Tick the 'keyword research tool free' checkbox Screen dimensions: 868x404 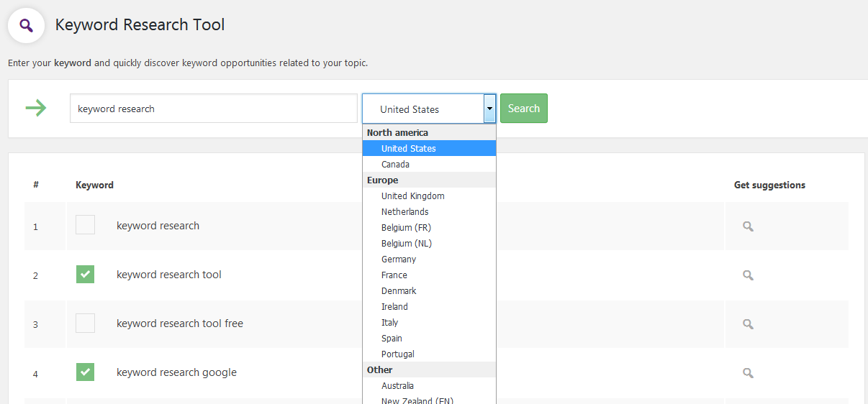coord(85,323)
